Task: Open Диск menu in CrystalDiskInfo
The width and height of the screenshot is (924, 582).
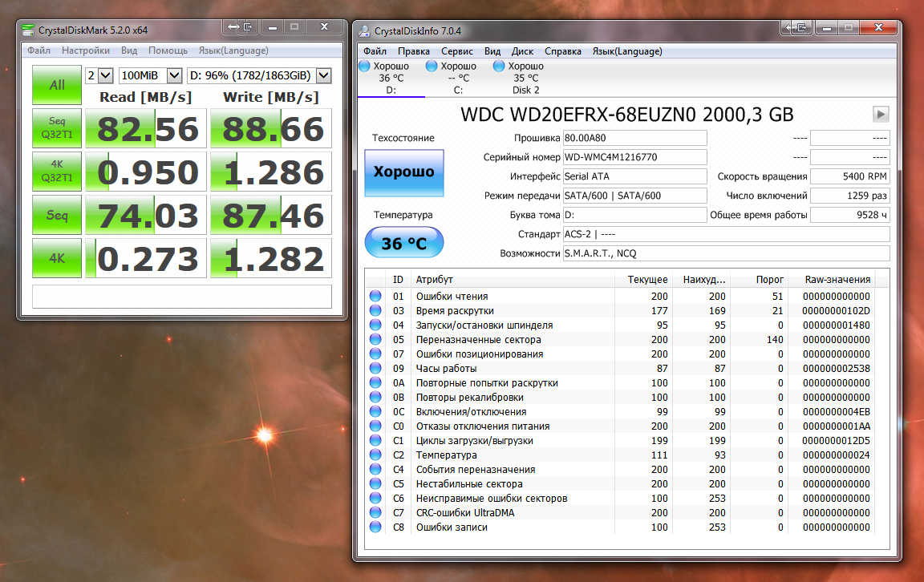Action: (x=522, y=51)
